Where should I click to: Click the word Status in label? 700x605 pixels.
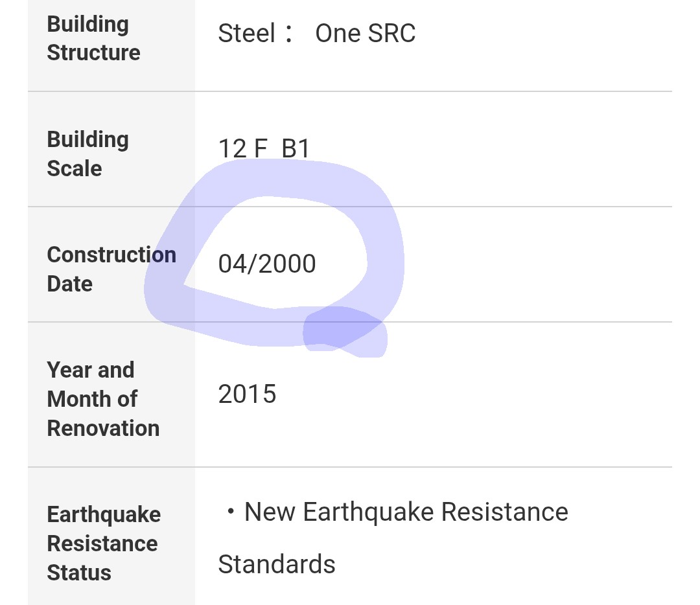(79, 573)
